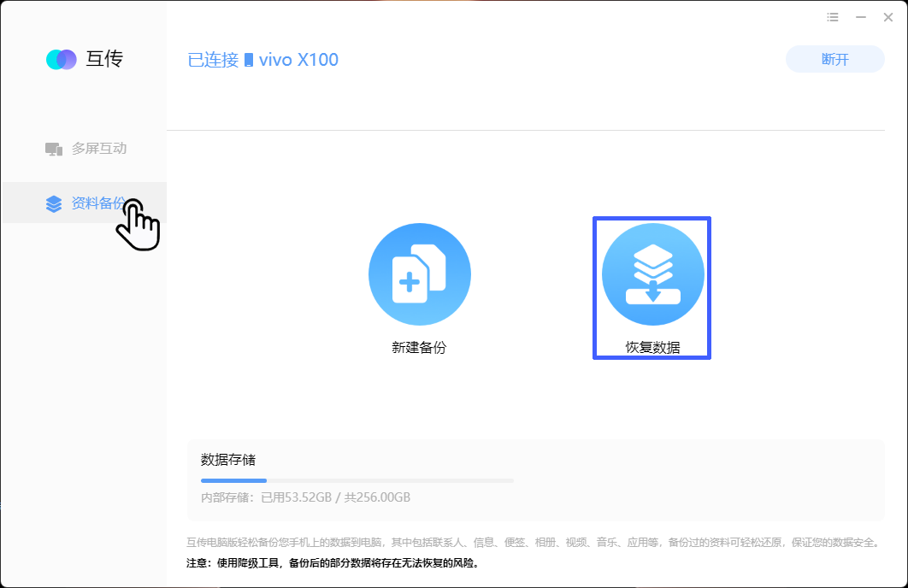Click the 数据存储 heading

click(228, 460)
